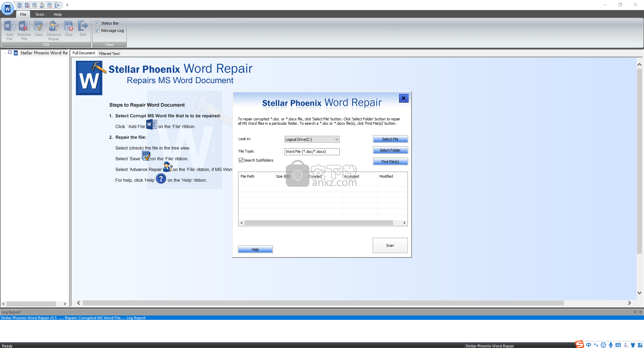Click the document pane horizontal scroll right arrow
644x348 pixels.
coord(629,303)
